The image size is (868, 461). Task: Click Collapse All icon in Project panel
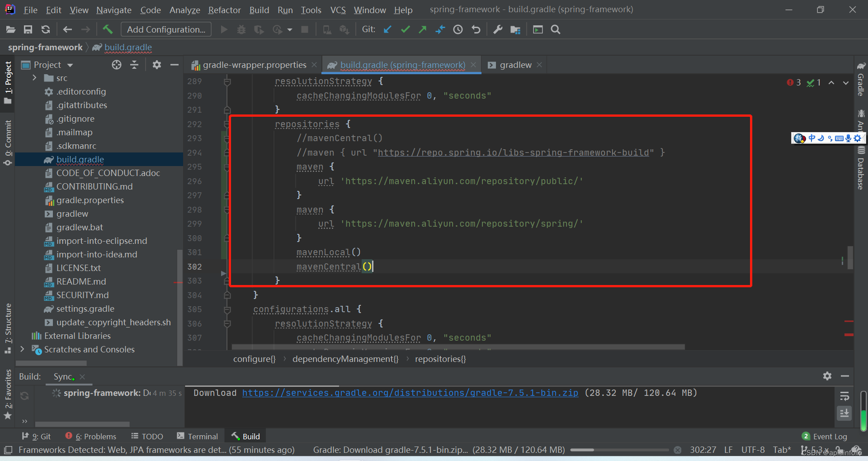[x=134, y=65]
